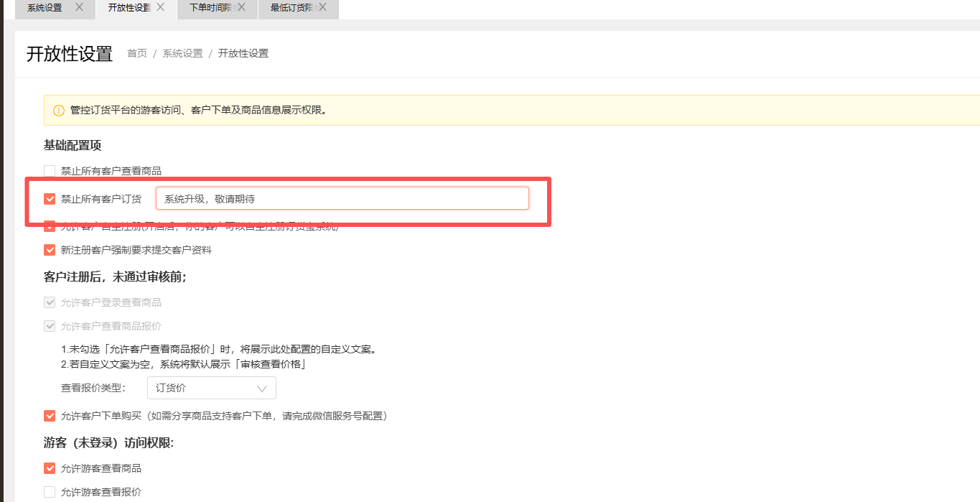Close the 系统设置 tab
Viewport: 980px width, 502px height.
79,6
